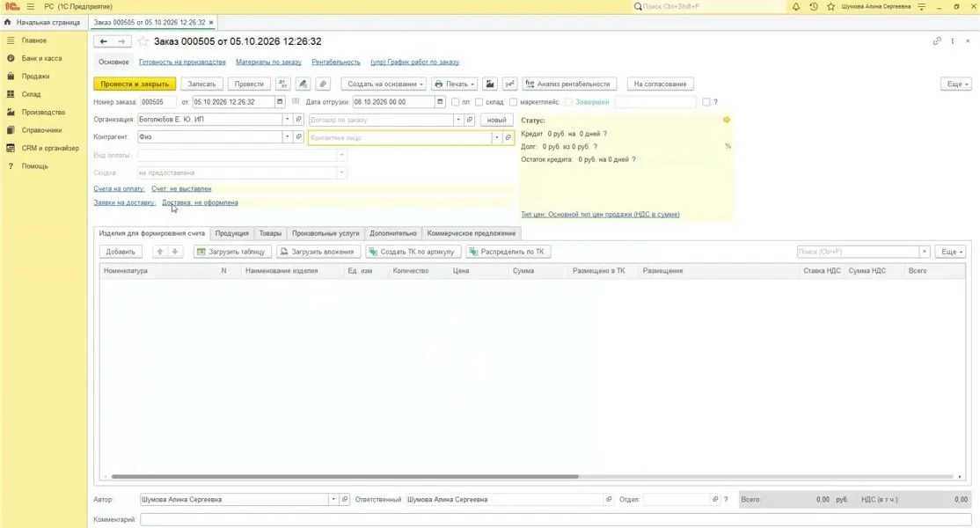Image resolution: width=980 pixels, height=528 pixels.
Task: Open the Организация record icon
Action: pyautogui.click(x=299, y=120)
